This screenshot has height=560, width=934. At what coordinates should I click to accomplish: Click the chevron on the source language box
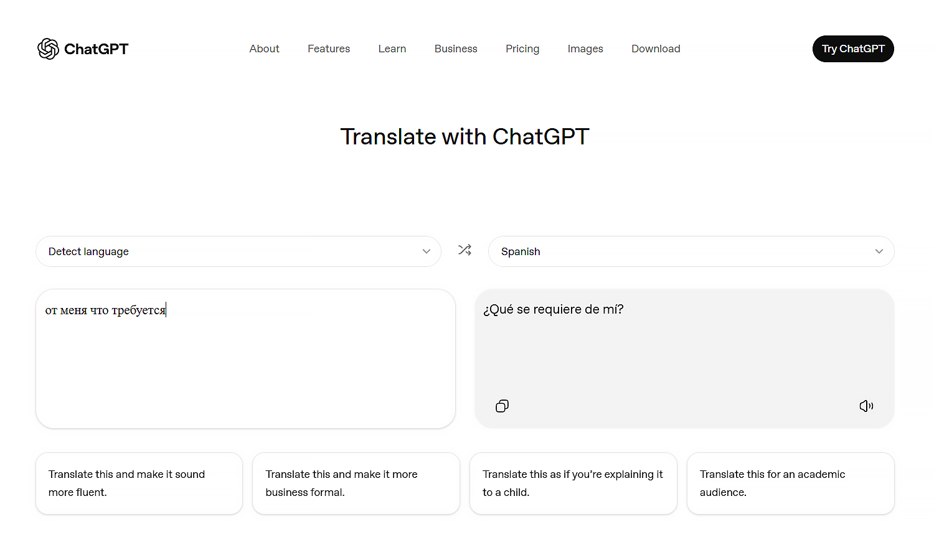pyautogui.click(x=426, y=251)
